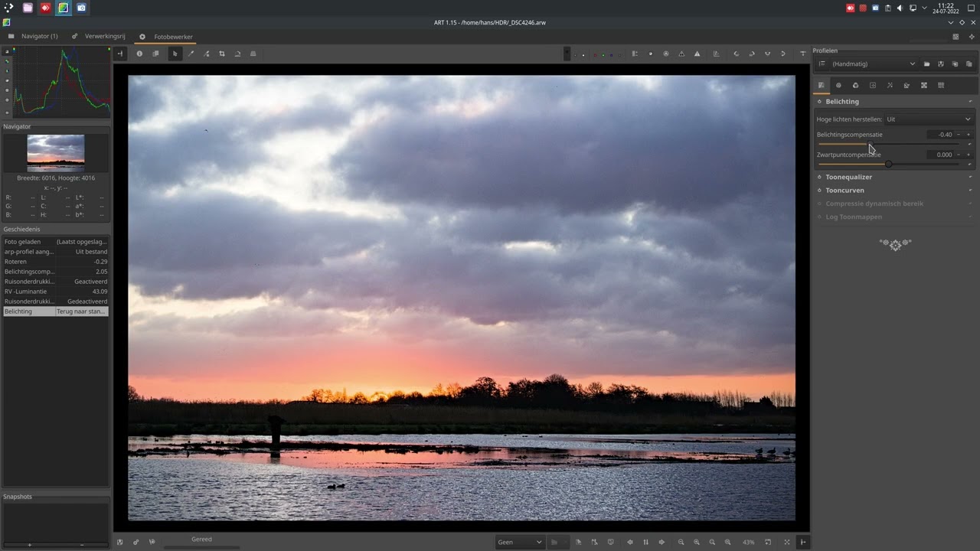Image resolution: width=980 pixels, height=551 pixels.
Task: Open the (Handmatig) profile dropdown
Action: pyautogui.click(x=873, y=64)
